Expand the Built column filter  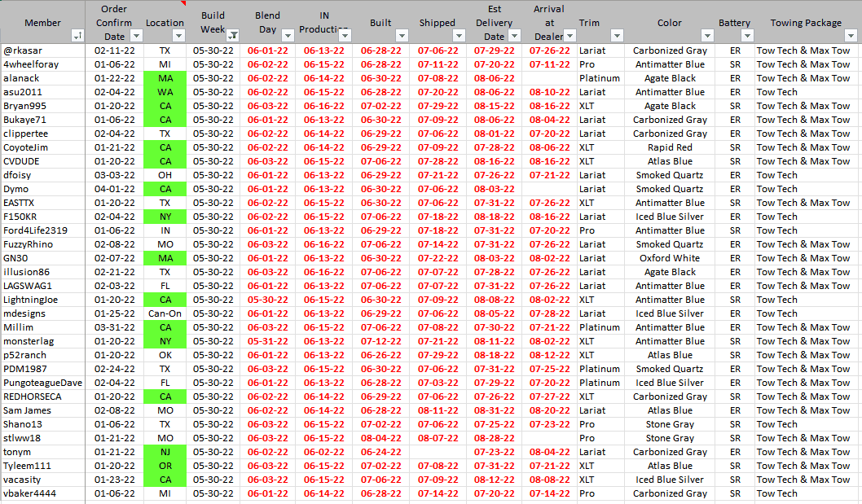[x=401, y=36]
